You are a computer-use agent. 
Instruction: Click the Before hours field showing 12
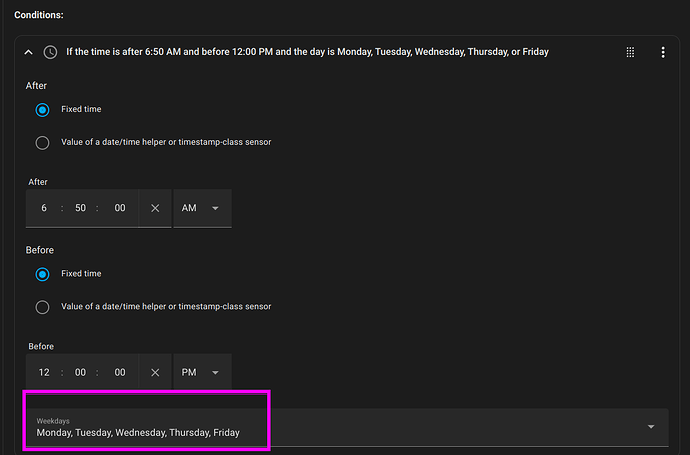coord(44,372)
